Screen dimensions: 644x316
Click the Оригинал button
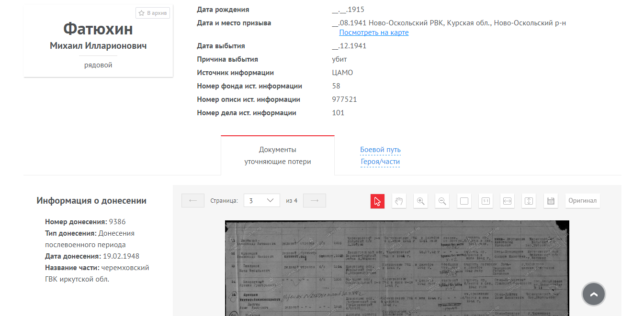tap(582, 201)
